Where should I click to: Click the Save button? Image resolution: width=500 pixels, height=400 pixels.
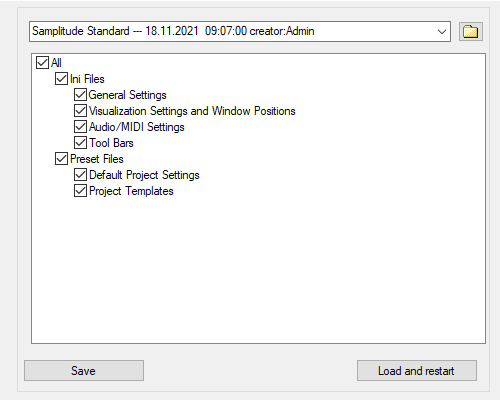click(84, 370)
